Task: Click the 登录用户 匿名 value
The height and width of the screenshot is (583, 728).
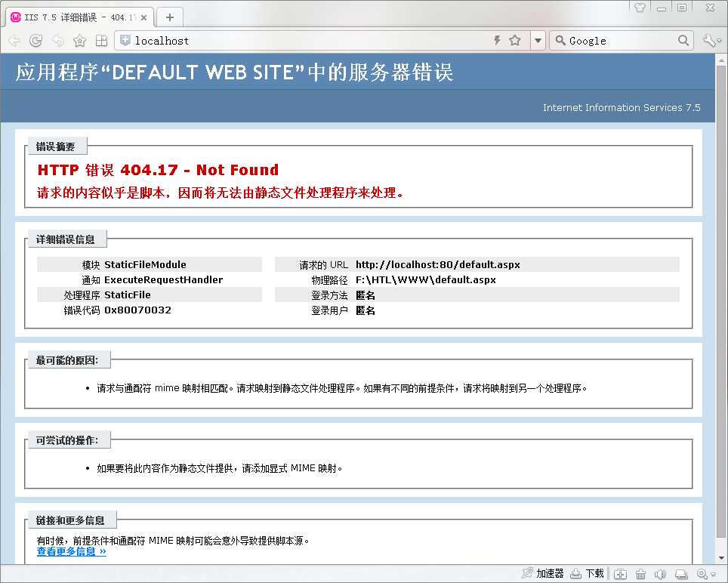Action: coord(366,310)
